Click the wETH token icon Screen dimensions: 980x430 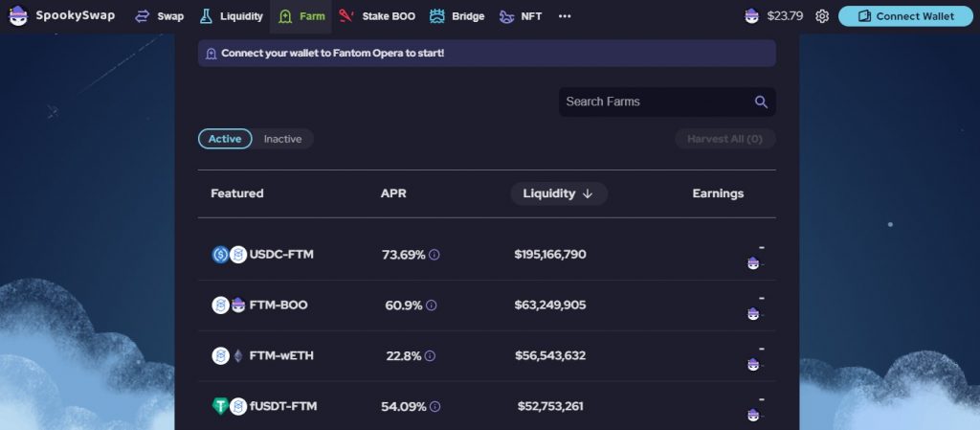point(238,355)
